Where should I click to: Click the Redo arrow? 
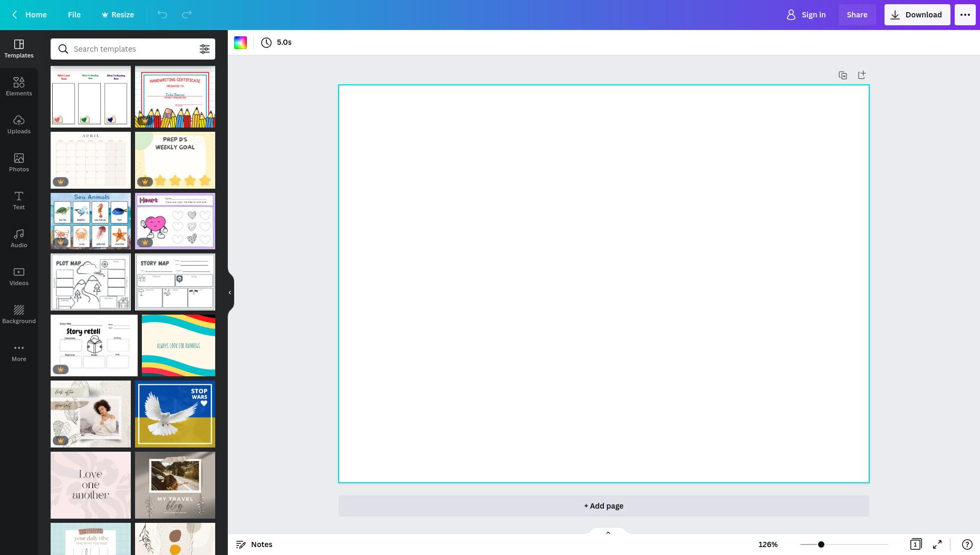[x=187, y=15]
